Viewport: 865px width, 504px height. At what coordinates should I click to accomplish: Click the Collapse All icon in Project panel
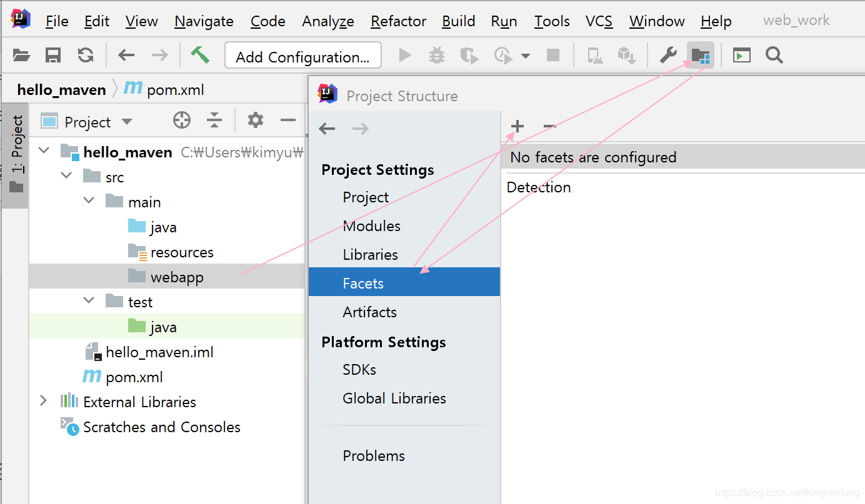point(214,121)
